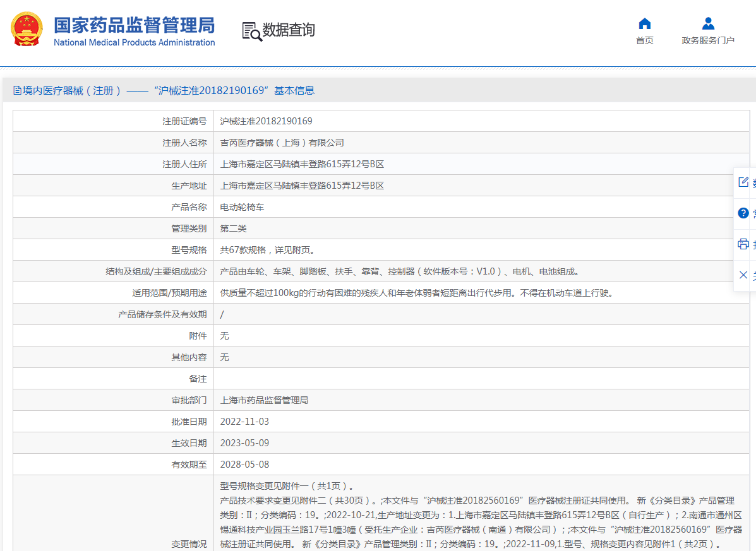
Task: Click the 第二类 management category value
Action: 233,228
